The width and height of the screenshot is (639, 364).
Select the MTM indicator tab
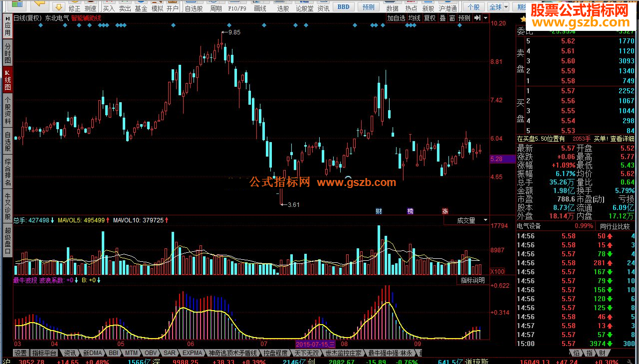click(x=131, y=353)
